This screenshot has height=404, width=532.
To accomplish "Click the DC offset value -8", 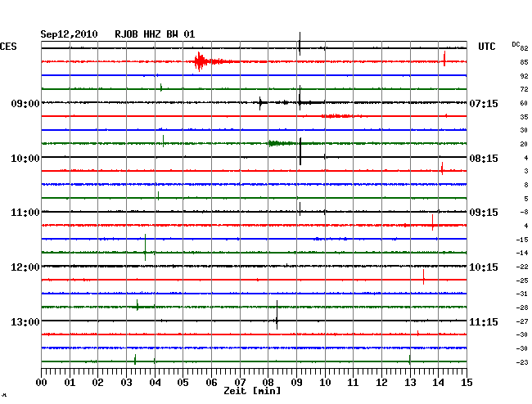I will pos(524,212).
